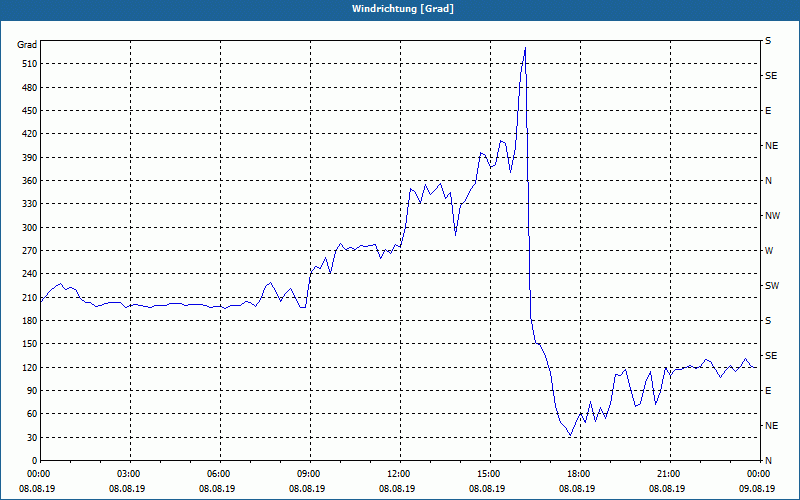Click the 08.08.19 date under 21:00
The width and height of the screenshot is (800, 500).
click(667, 488)
